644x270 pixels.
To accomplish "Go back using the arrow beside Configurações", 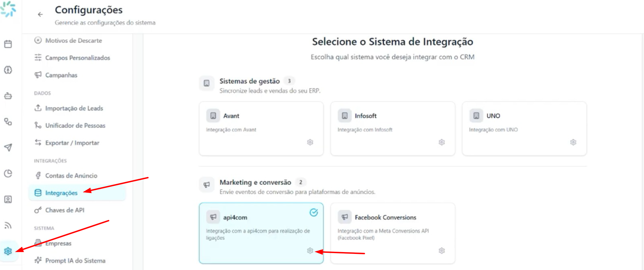I will tap(40, 15).
